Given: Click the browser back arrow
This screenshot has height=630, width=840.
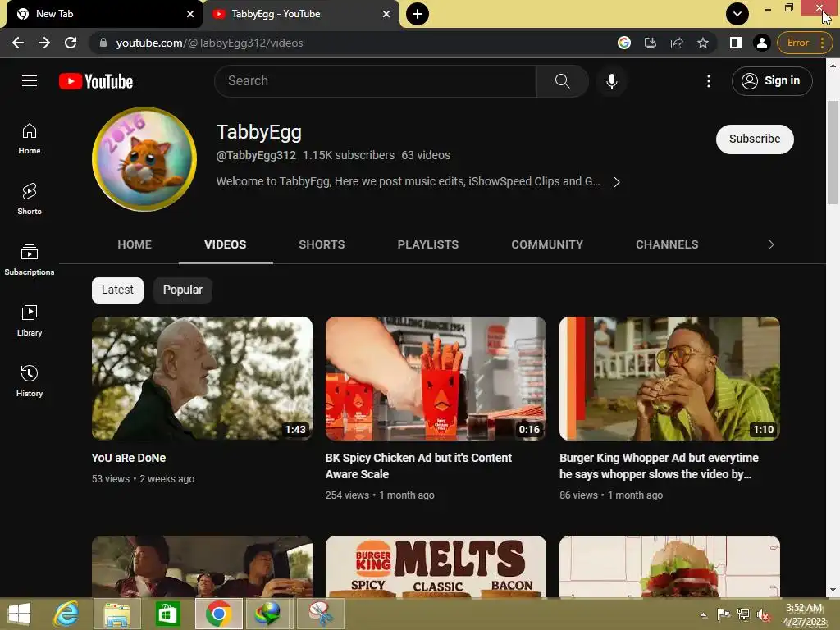Looking at the screenshot, I should pos(18,43).
